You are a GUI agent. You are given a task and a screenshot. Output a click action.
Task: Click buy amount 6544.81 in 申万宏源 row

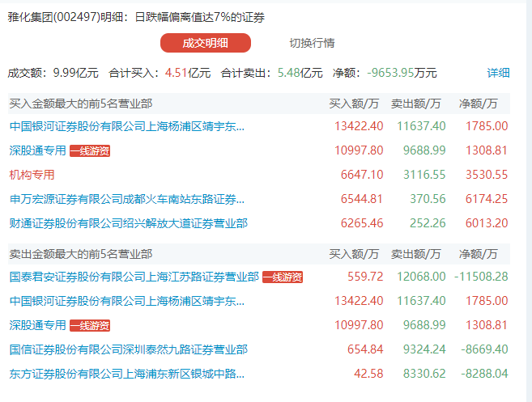click(362, 199)
